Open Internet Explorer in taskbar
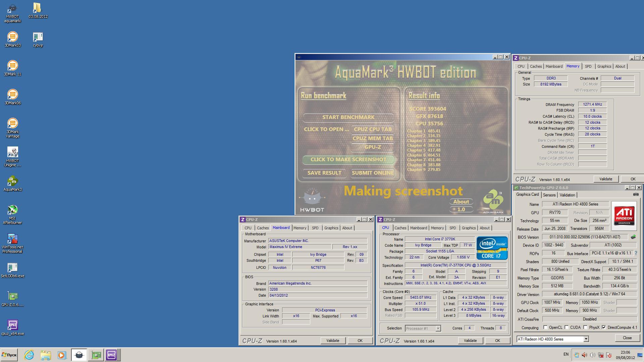This screenshot has height=362, width=644. pos(29,355)
